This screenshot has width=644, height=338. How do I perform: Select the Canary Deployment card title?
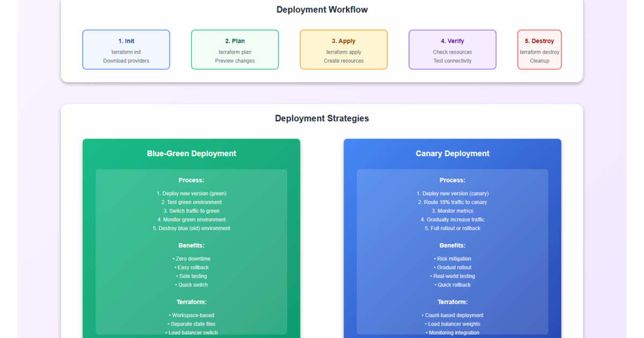452,153
